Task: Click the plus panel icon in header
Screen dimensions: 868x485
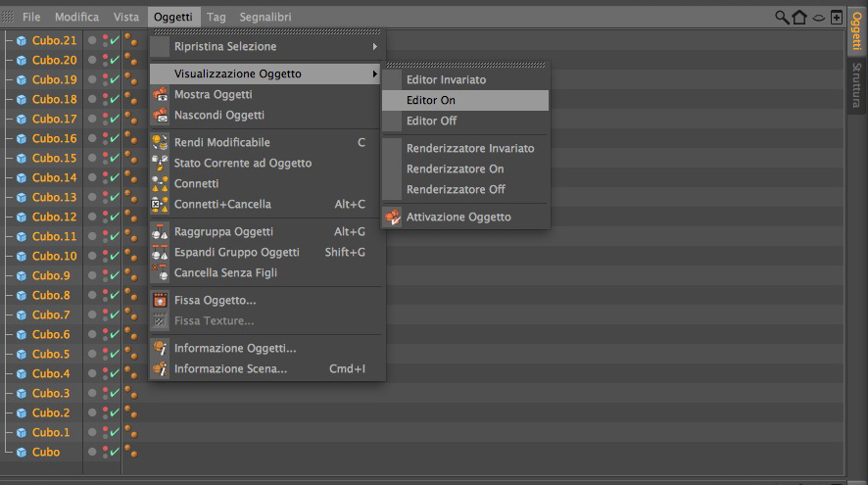Action: coord(837,17)
